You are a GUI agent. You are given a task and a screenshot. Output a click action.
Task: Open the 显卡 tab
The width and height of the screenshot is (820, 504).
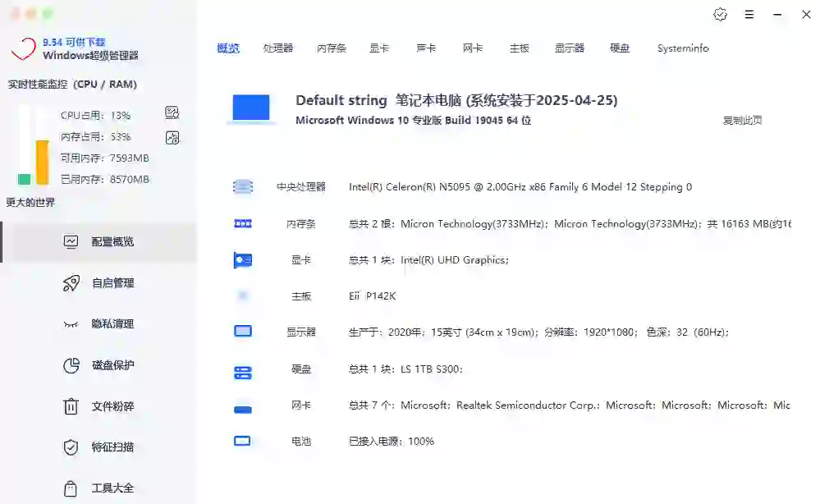pyautogui.click(x=379, y=48)
